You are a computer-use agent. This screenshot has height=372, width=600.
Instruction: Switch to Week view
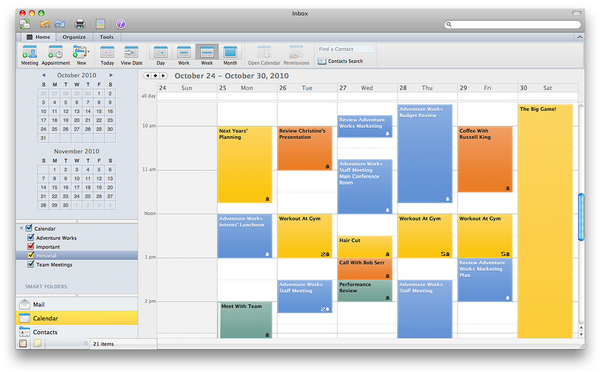[x=207, y=55]
